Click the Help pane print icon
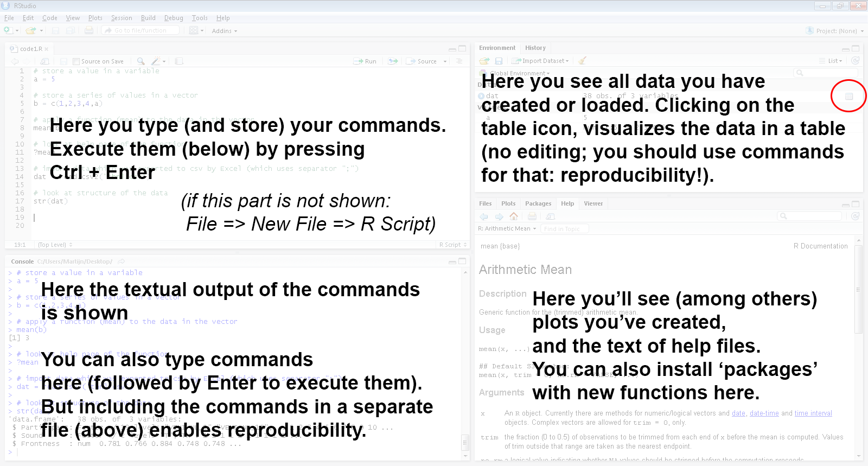Image resolution: width=868 pixels, height=466 pixels. click(532, 216)
